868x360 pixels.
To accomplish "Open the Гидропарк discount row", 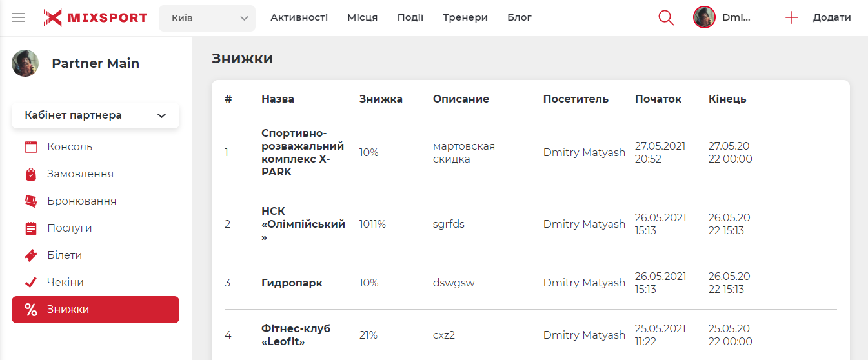I will pos(292,283).
